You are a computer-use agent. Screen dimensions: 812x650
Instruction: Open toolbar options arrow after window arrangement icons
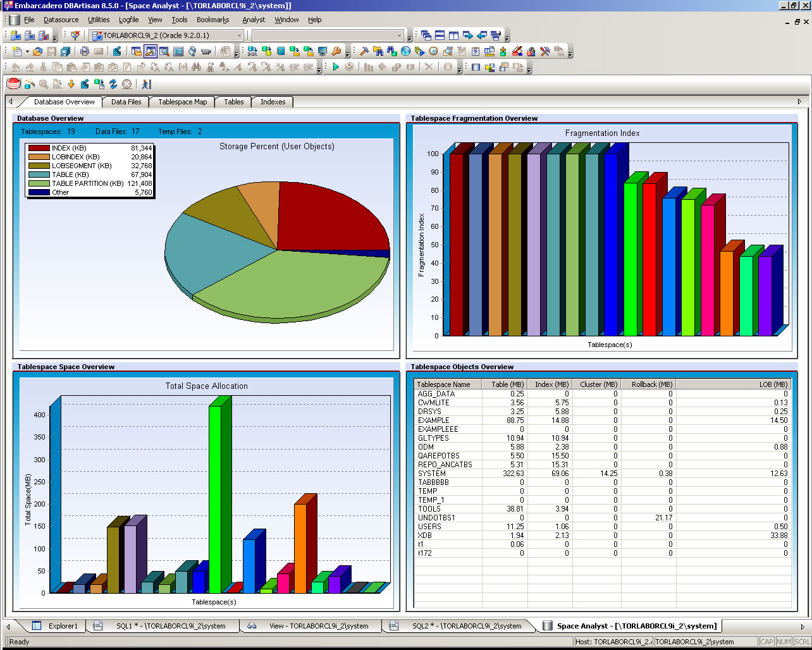[x=506, y=37]
